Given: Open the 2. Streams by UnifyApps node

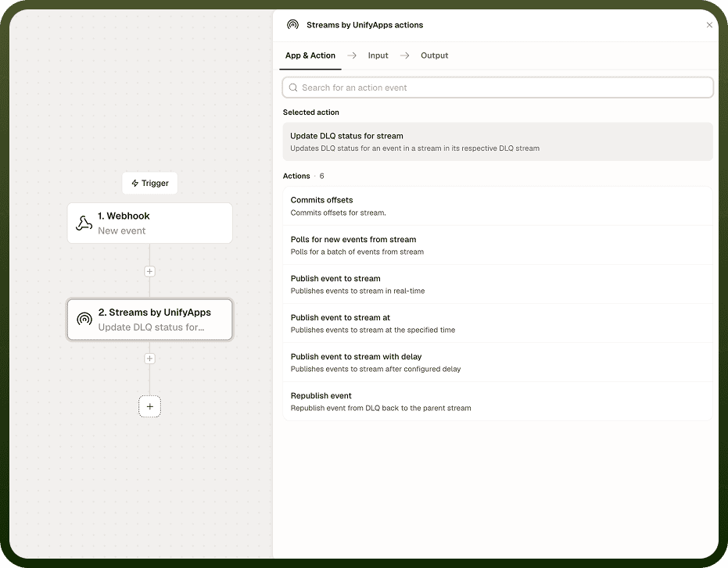Looking at the screenshot, I should pyautogui.click(x=149, y=320).
